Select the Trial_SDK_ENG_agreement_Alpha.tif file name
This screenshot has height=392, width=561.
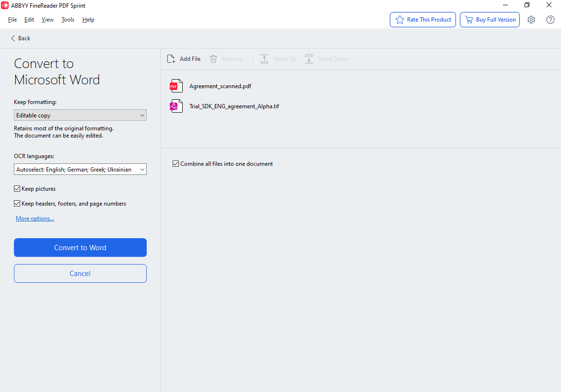(234, 106)
